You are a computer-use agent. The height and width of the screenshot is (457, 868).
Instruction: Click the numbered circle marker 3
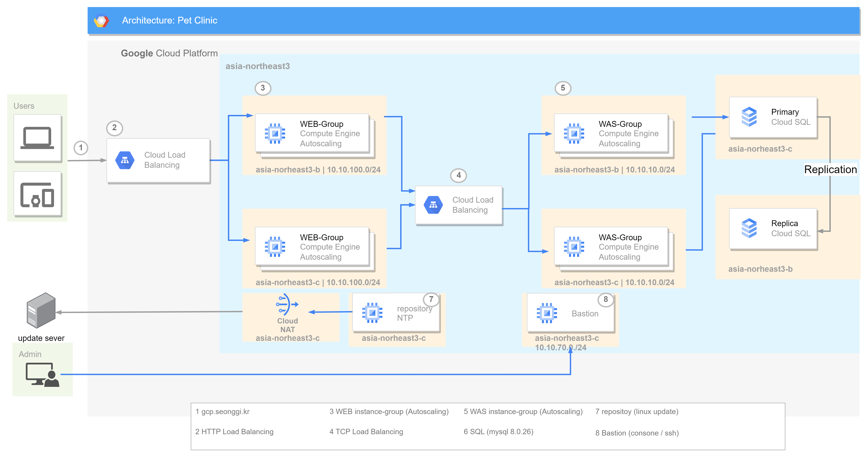pos(263,88)
